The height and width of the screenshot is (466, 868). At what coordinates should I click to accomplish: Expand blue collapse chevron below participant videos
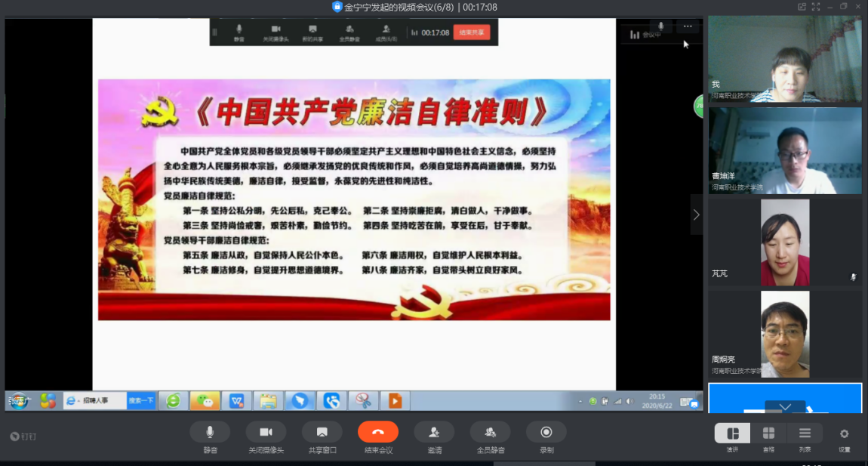(x=785, y=406)
